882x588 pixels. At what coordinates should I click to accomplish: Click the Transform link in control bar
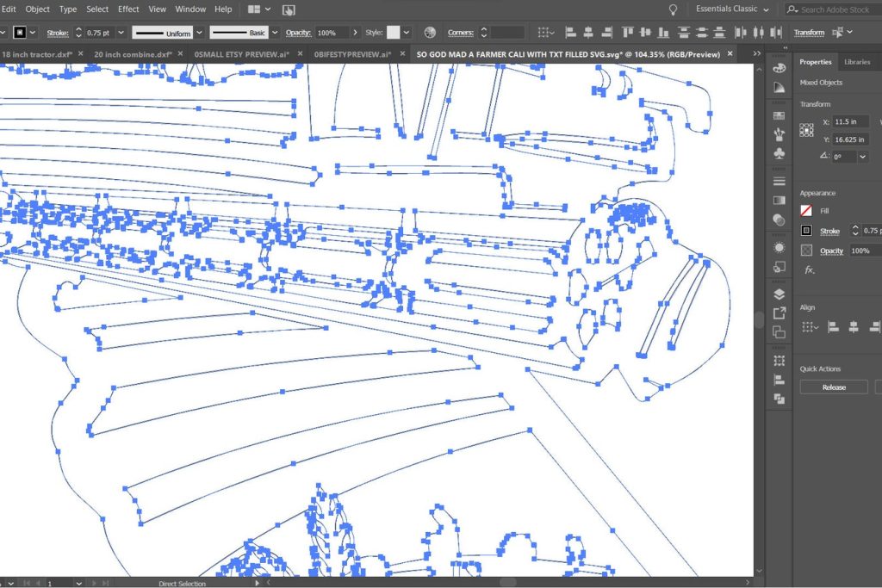[809, 33]
